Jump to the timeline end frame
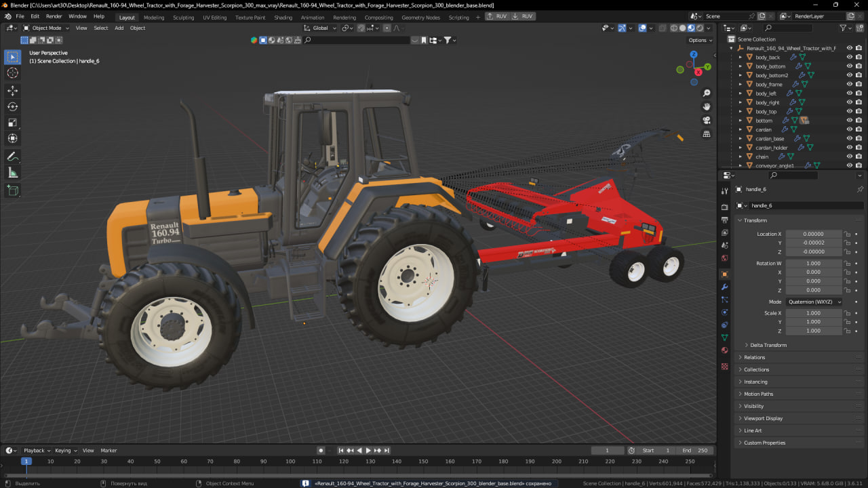 (x=387, y=451)
